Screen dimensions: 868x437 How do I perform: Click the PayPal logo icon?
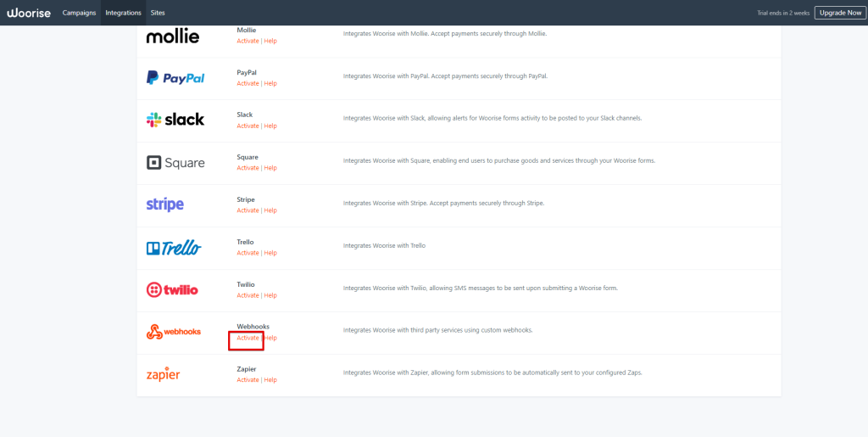click(175, 78)
